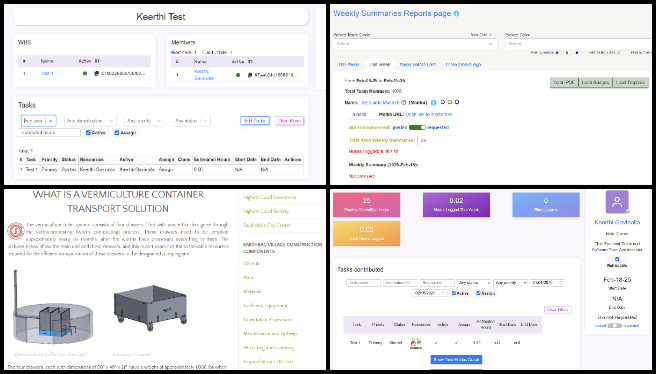Open the Select Color dropdown

click(x=580, y=44)
